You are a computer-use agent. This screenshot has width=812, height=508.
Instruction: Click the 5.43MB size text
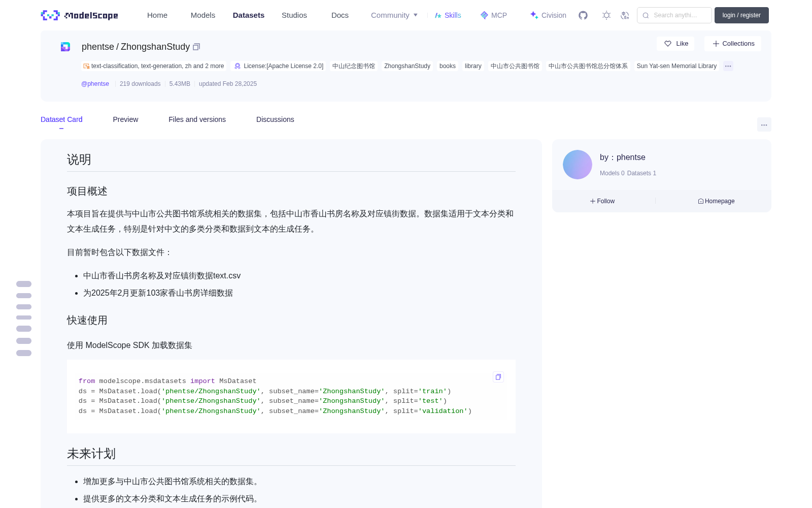pos(180,84)
